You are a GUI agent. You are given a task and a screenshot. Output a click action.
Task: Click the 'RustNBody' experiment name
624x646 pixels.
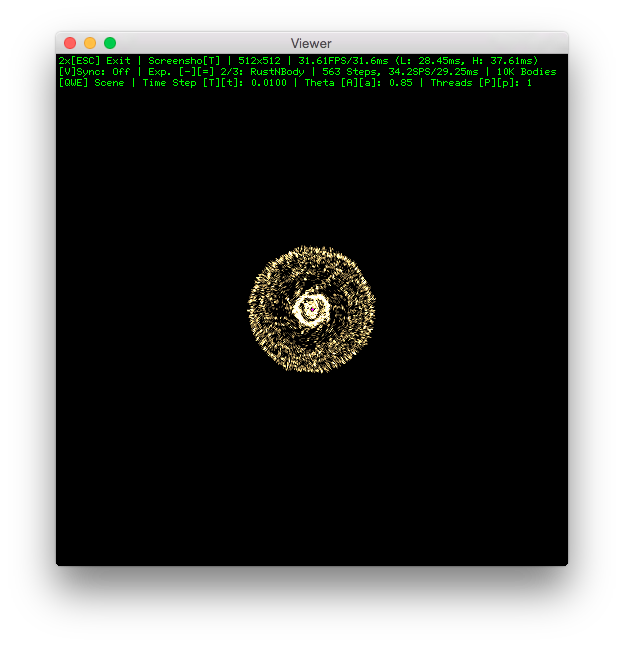pos(277,72)
